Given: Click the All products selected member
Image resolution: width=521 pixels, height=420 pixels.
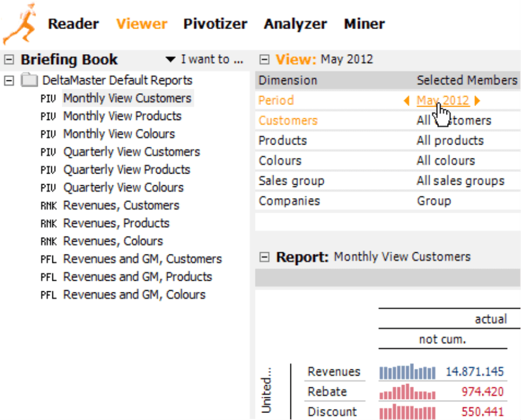Looking at the screenshot, I should click(450, 140).
